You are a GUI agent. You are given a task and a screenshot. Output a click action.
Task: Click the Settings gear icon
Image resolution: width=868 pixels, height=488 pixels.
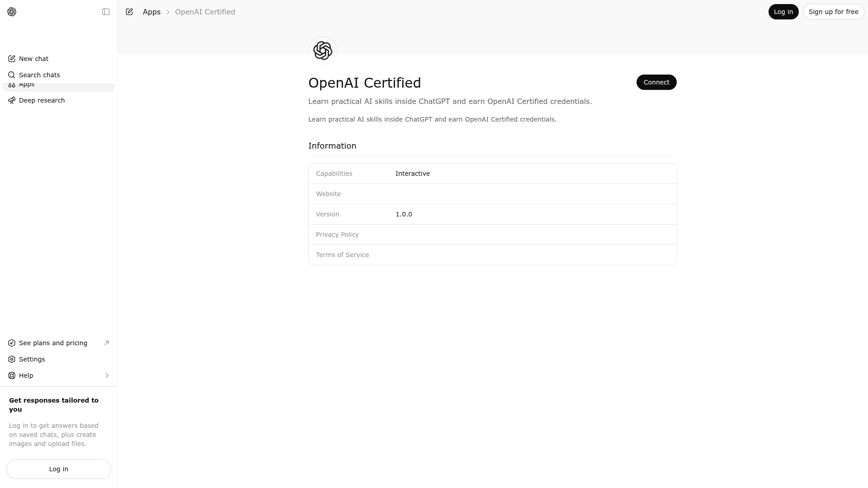[12, 359]
